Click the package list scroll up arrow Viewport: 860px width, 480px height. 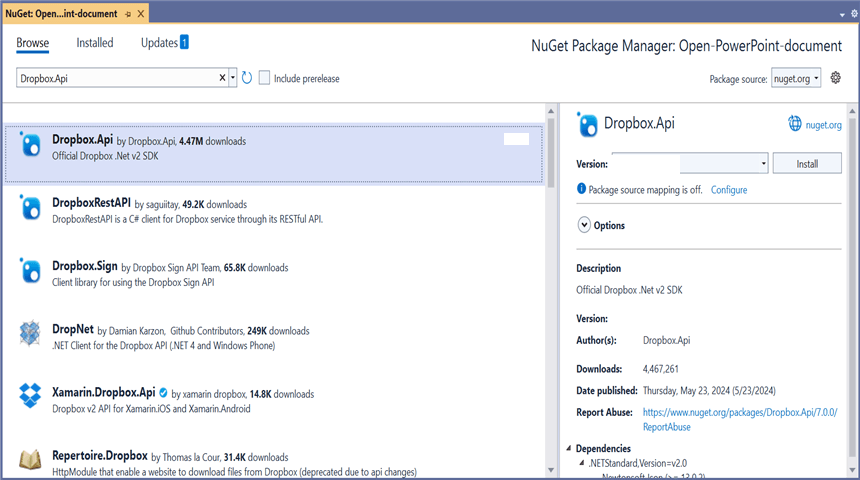point(551,111)
